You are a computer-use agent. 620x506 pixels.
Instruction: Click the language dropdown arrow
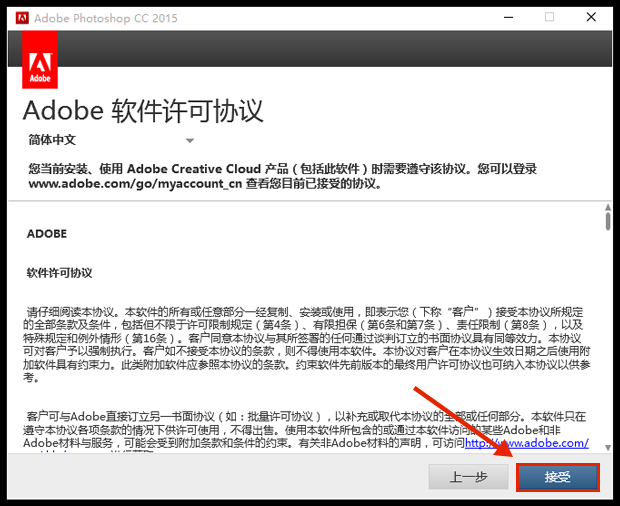pyautogui.click(x=190, y=141)
